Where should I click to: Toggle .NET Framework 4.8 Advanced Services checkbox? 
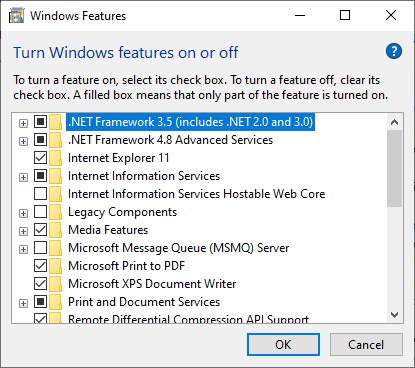[40, 140]
